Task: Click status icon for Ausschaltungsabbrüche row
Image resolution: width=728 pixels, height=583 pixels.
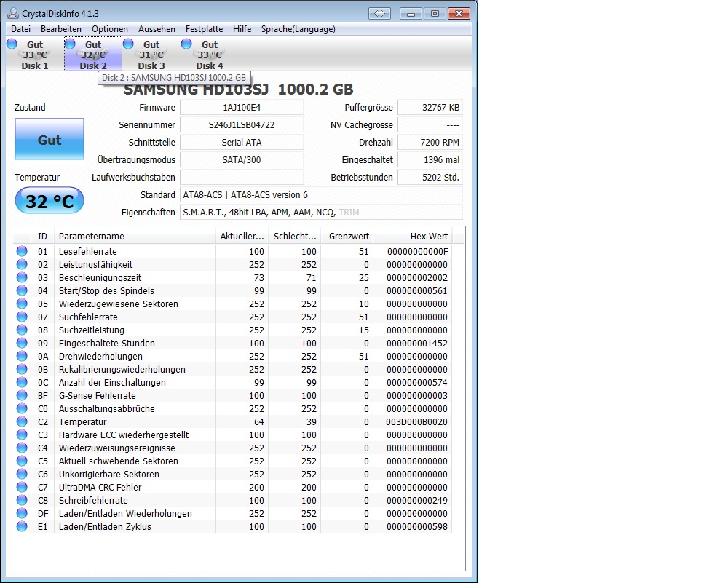Action: tap(22, 408)
